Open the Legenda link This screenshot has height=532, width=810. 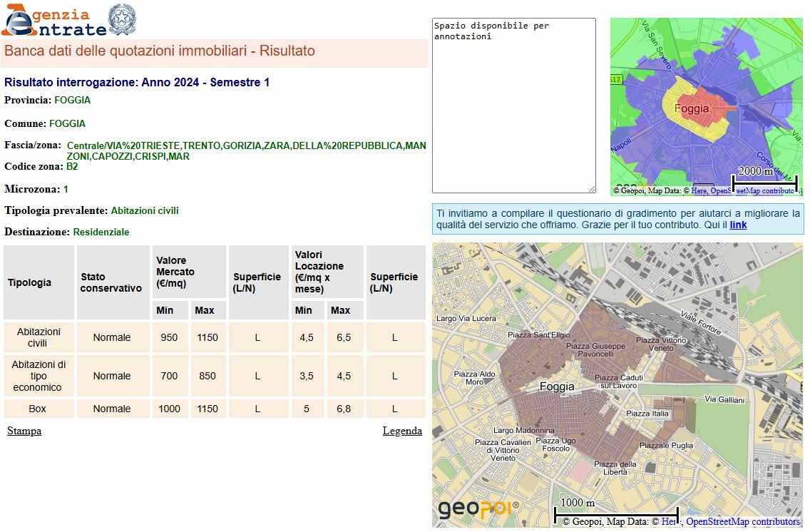(402, 431)
